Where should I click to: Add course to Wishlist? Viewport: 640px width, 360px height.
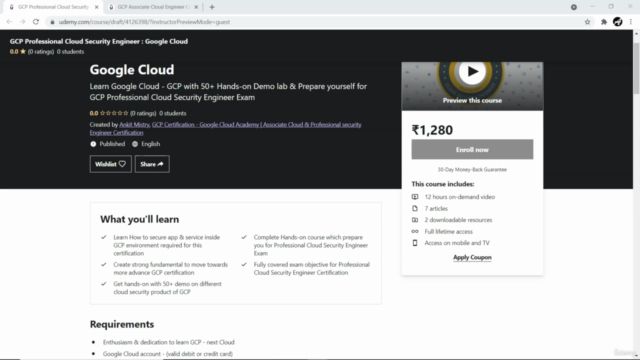(x=111, y=164)
